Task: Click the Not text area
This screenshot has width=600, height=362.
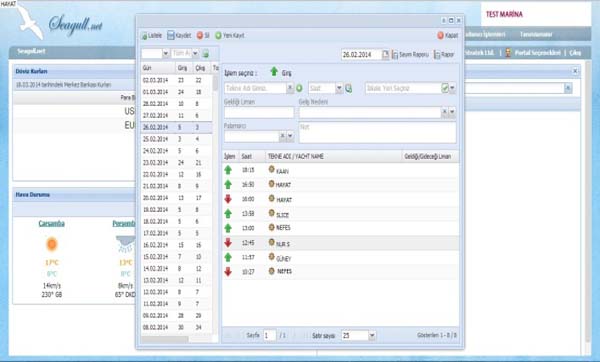Action: pyautogui.click(x=377, y=132)
